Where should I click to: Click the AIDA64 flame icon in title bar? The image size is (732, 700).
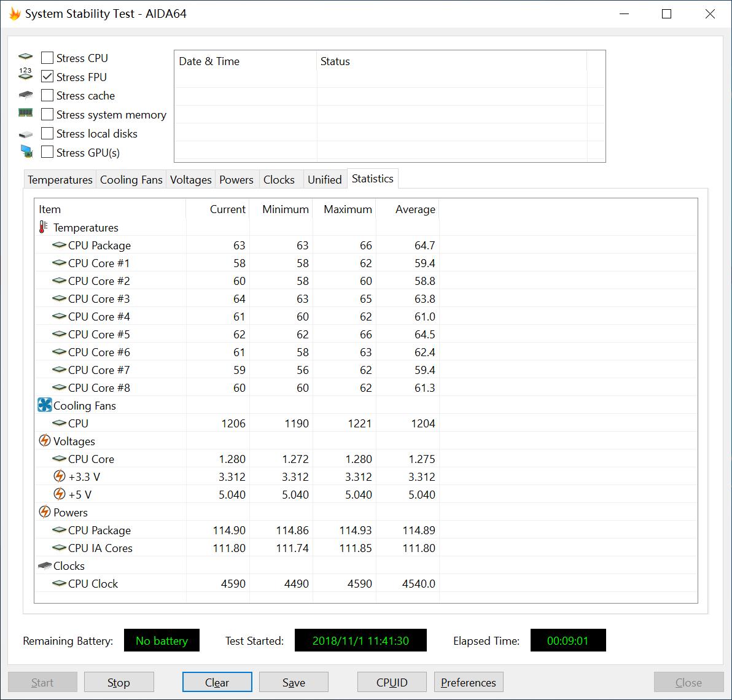pos(14,13)
